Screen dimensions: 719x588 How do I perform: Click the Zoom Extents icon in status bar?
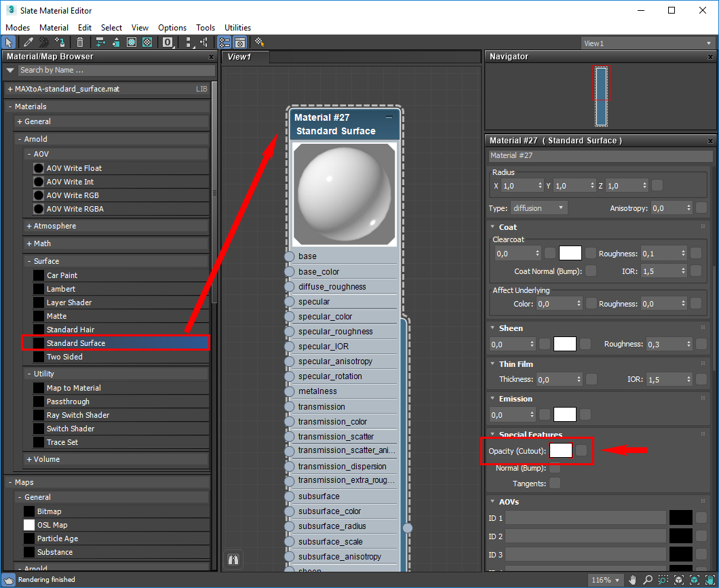pos(678,580)
